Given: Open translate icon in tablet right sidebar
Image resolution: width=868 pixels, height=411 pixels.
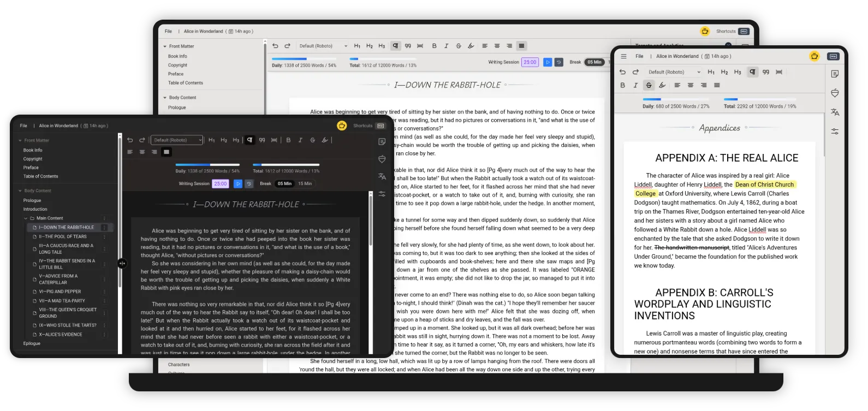Looking at the screenshot, I should click(835, 112).
